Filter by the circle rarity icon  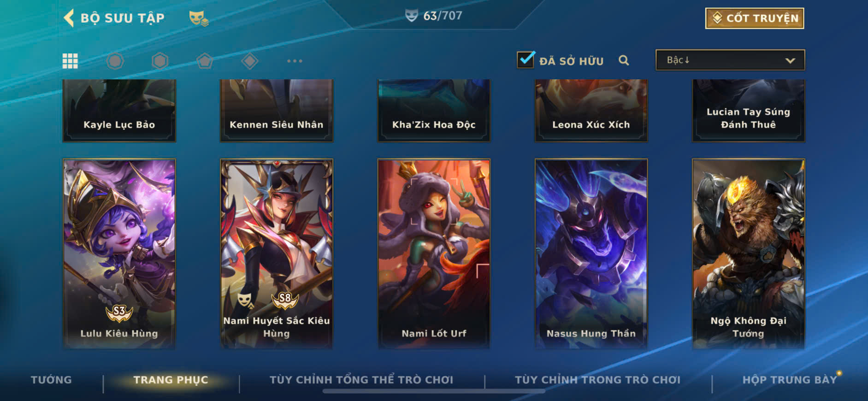click(115, 61)
